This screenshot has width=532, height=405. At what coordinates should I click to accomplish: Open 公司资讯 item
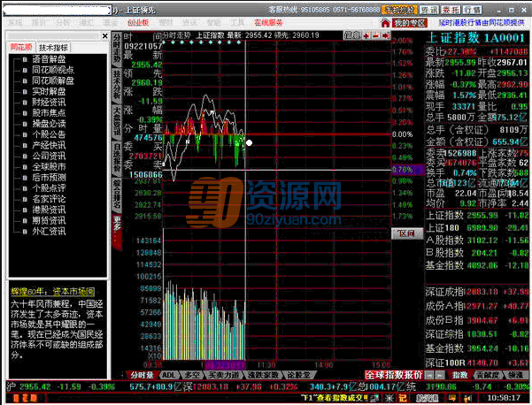(49, 157)
